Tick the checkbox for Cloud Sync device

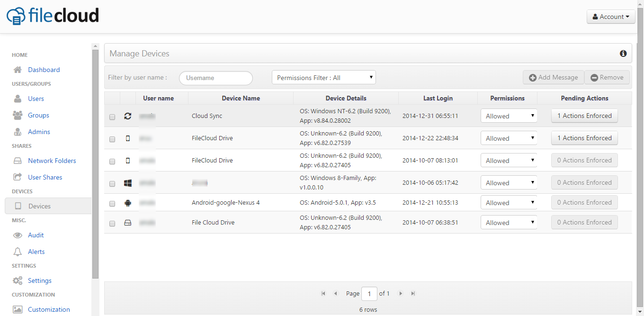[112, 117]
